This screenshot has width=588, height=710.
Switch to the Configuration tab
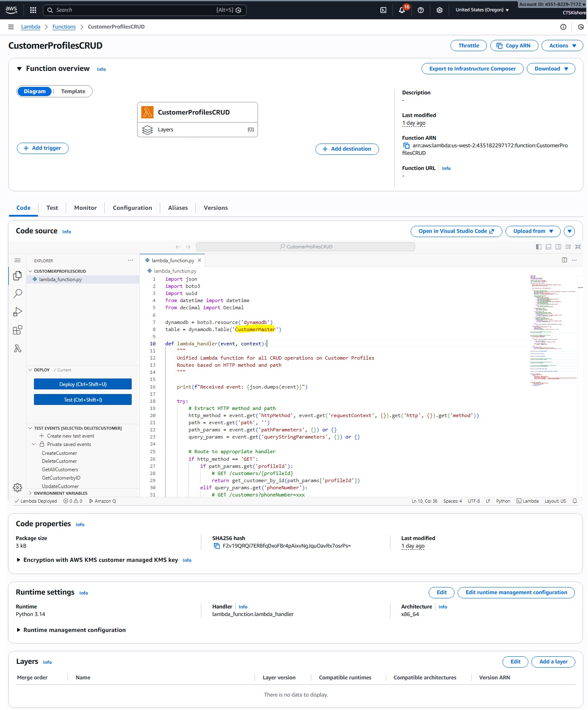(132, 208)
